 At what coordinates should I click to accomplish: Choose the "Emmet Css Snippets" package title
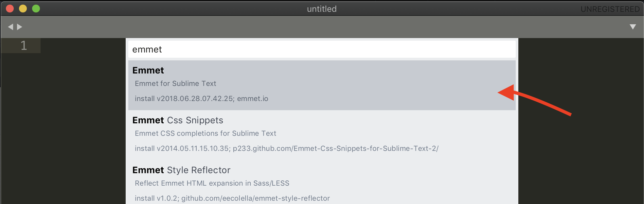pos(178,120)
